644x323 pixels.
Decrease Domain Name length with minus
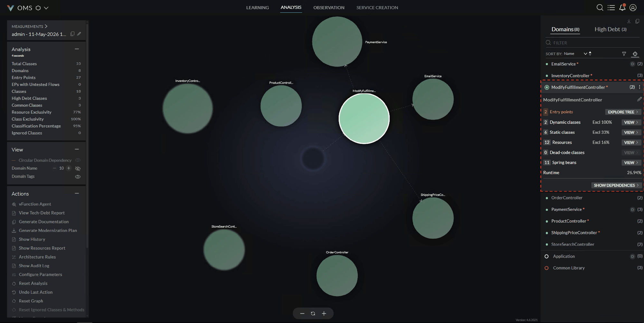(54, 168)
